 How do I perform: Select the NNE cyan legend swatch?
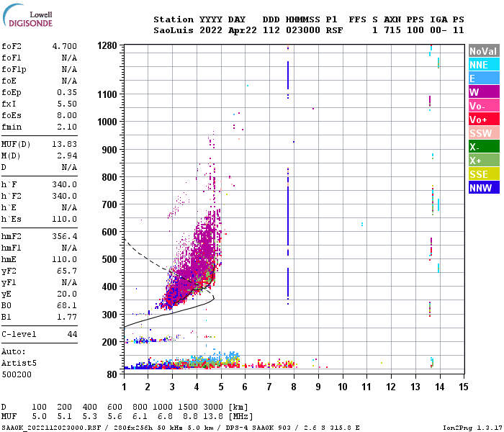coord(484,65)
